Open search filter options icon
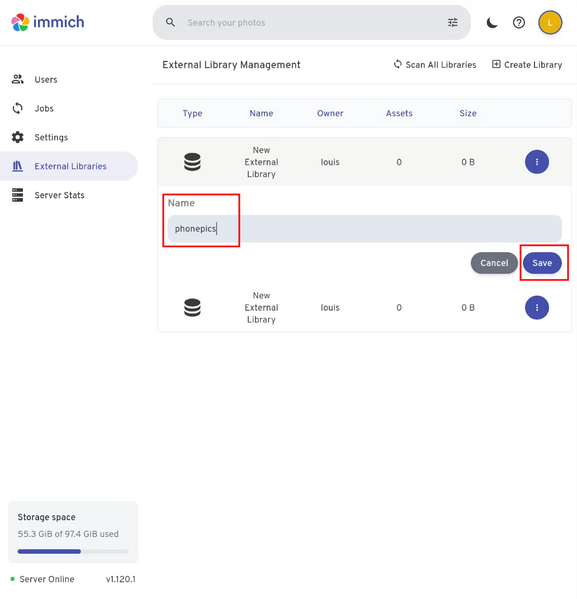 [x=452, y=23]
